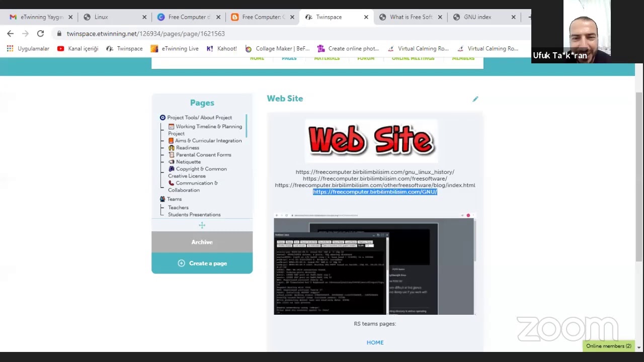
Task: Open the Archive section
Action: pos(202,242)
